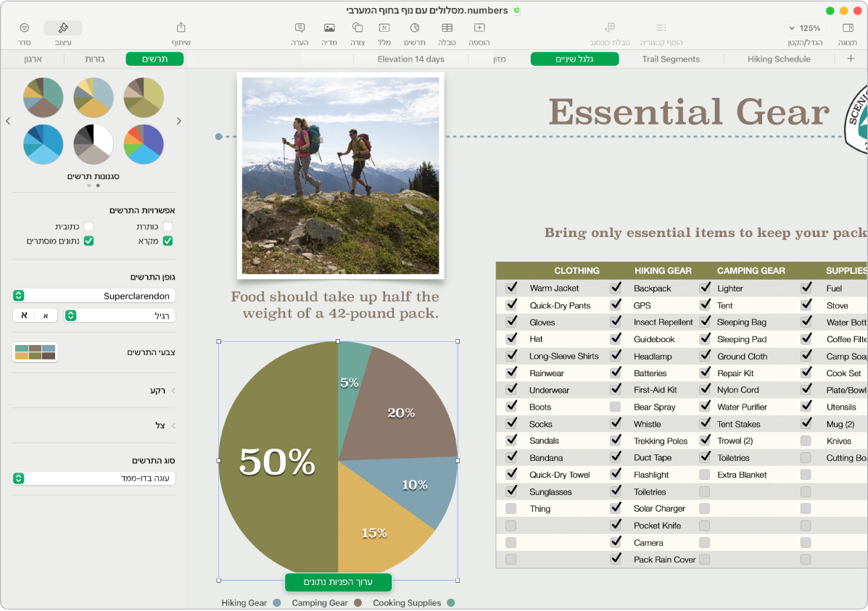Screen dimensions: 868x611
Task: Switch to Arrange (ארגון) inspector tab
Action: (x=33, y=59)
